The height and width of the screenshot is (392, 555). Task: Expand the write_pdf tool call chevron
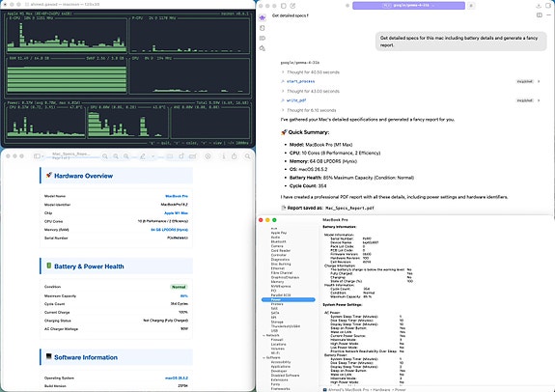pyautogui.click(x=539, y=100)
